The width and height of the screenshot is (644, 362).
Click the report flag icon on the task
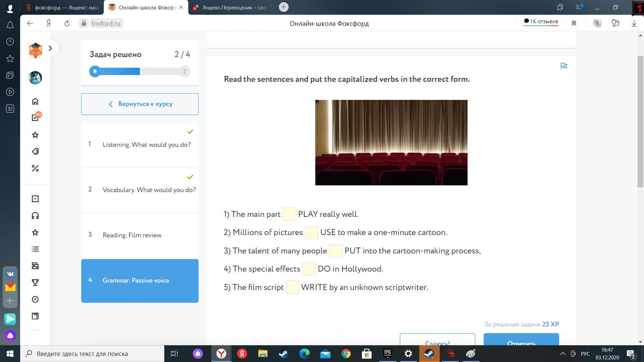[x=564, y=66]
